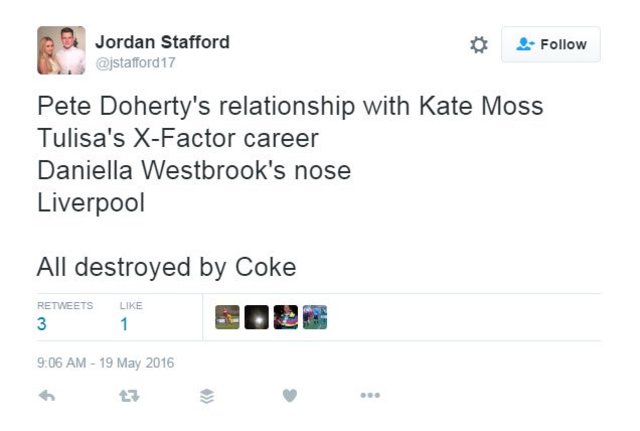Click the stacked layers icon below tweet
The height and width of the screenshot is (431, 640).
pyautogui.click(x=207, y=396)
